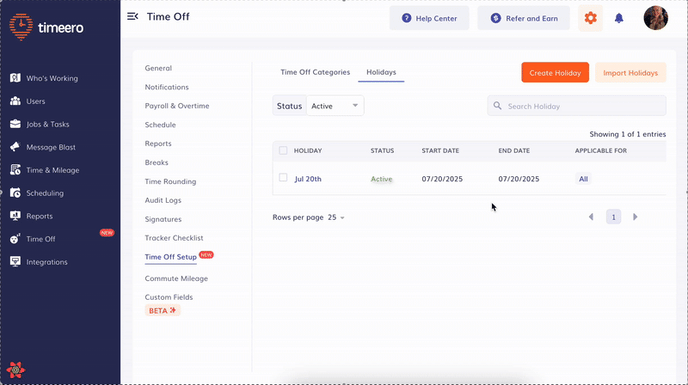Open Time Rounding settings
The image size is (688, 385).
[170, 181]
